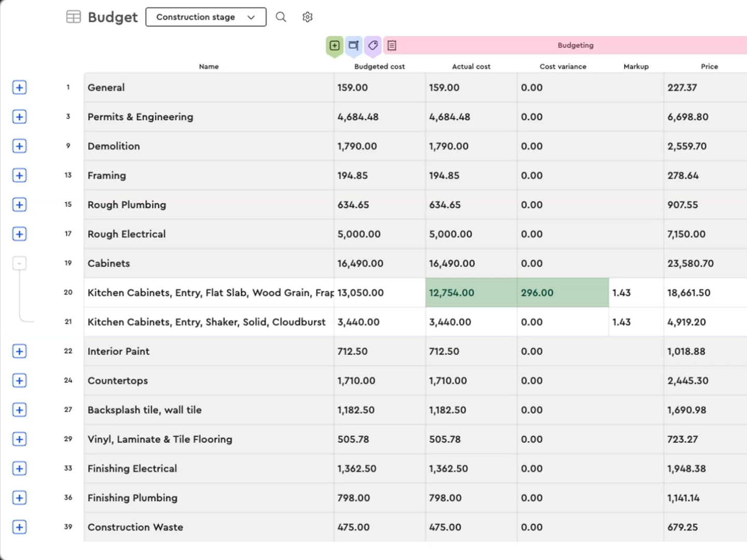Expand the Backsplash tile, wall tile row
Viewport: 747px width, 560px height.
tap(19, 410)
